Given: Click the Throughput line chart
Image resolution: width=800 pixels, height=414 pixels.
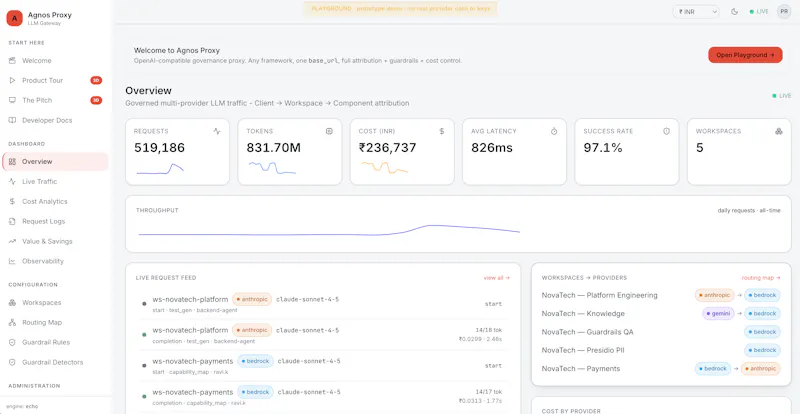Looking at the screenshot, I should point(329,230).
